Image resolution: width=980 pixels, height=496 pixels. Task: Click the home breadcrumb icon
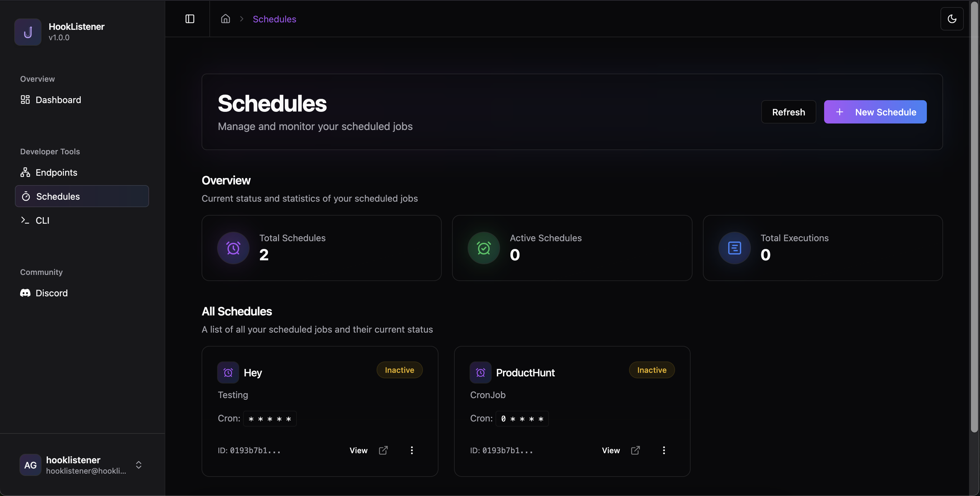(225, 19)
